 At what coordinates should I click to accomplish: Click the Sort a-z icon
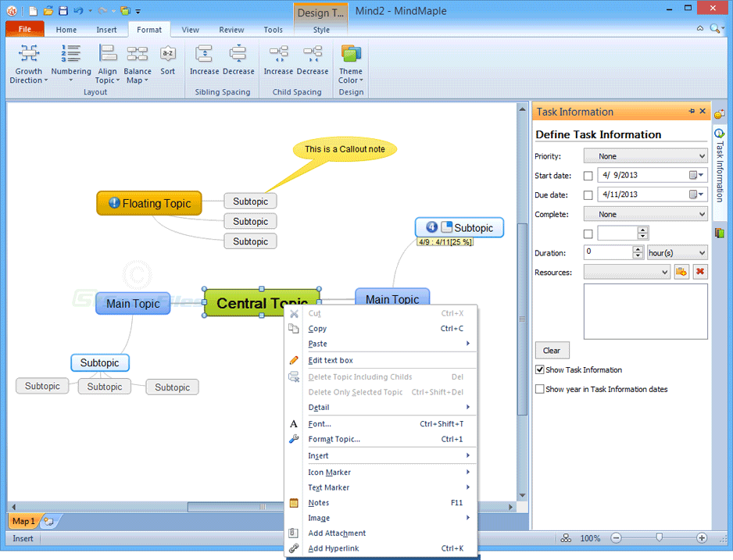click(x=167, y=54)
